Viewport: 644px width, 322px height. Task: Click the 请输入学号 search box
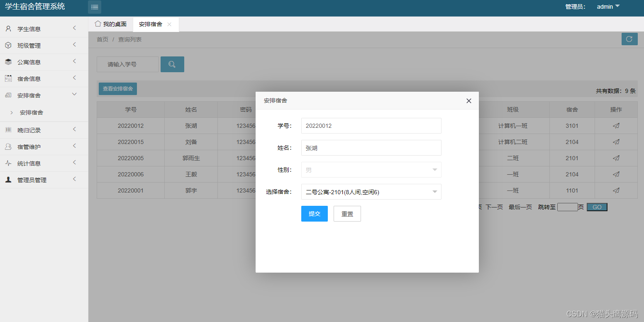pyautogui.click(x=128, y=64)
